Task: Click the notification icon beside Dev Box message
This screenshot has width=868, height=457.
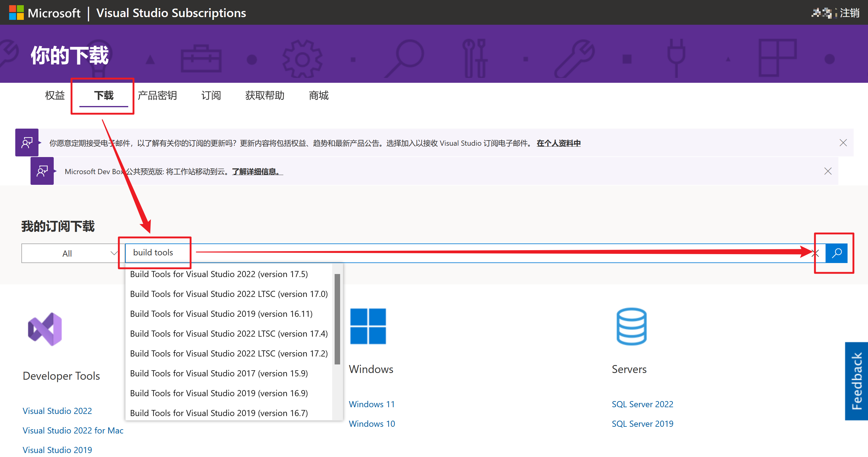Action: (x=42, y=171)
